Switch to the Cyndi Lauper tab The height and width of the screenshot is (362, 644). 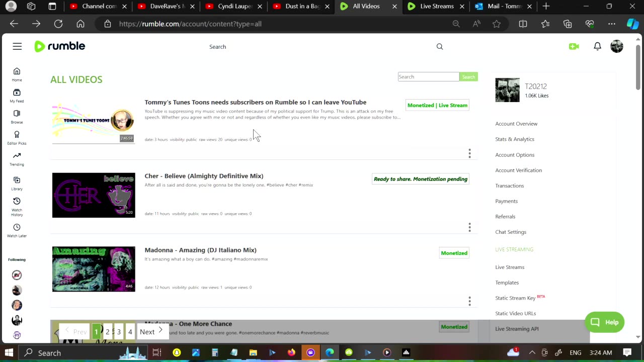pyautogui.click(x=233, y=7)
